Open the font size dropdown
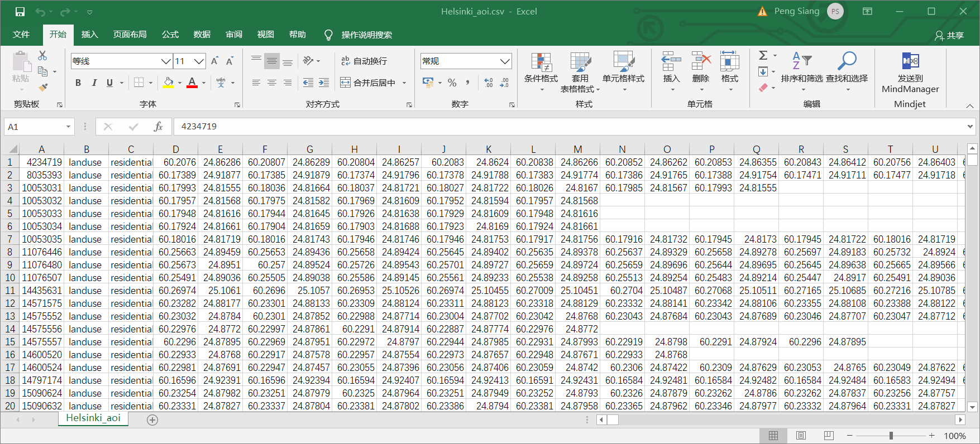Viewport: 980px width, 444px height. tap(199, 61)
